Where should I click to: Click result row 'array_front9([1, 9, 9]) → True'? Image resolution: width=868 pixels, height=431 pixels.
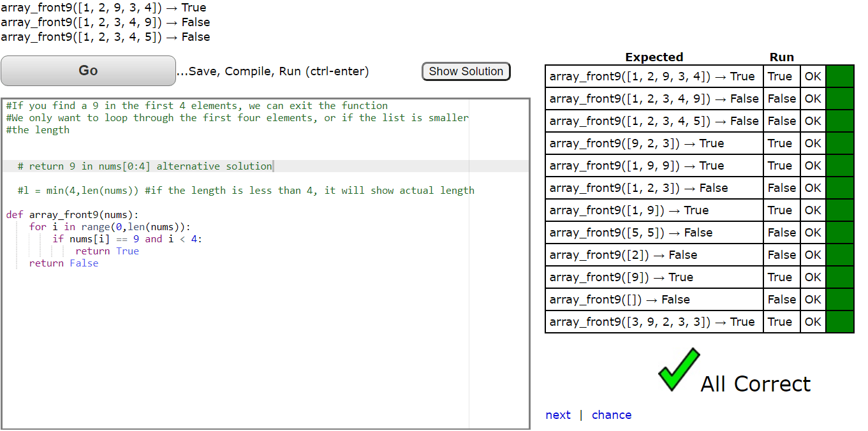pos(700,166)
